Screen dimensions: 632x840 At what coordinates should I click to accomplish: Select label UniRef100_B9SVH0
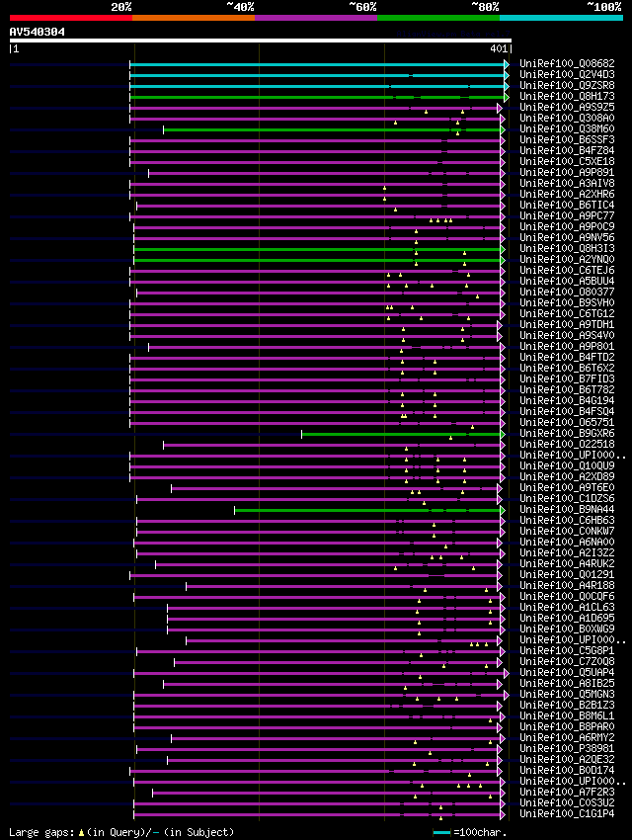click(567, 302)
